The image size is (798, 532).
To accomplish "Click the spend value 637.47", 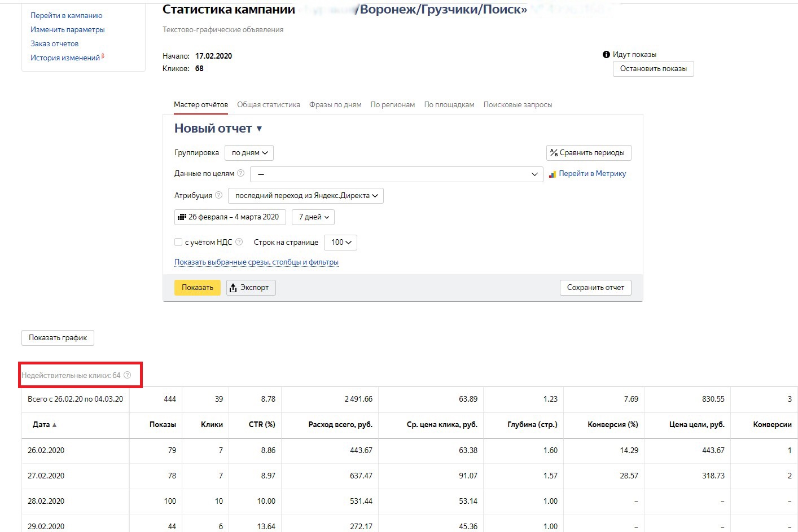I will 361,476.
